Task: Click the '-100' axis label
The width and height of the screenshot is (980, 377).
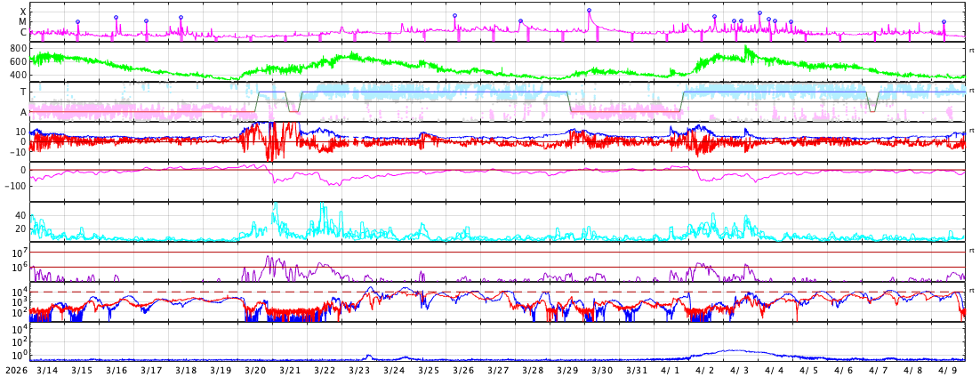Action: click(x=14, y=186)
